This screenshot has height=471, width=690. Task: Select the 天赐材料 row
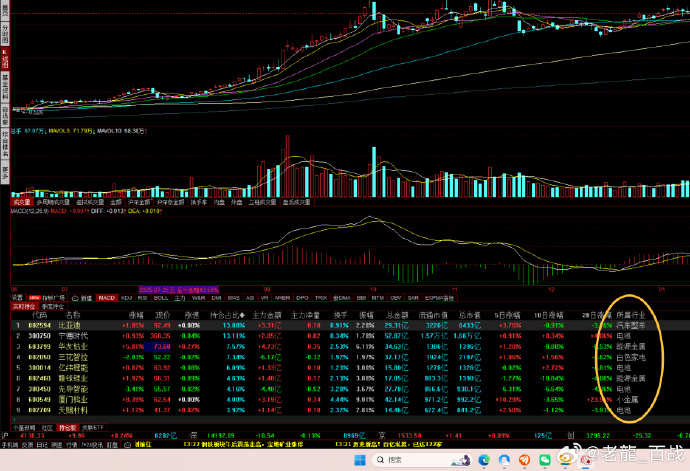350,410
